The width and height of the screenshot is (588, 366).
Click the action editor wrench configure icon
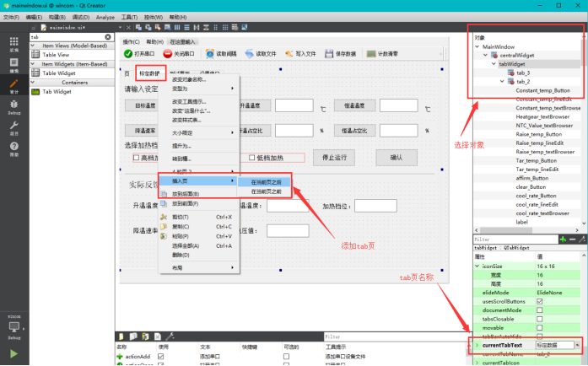coord(170,336)
